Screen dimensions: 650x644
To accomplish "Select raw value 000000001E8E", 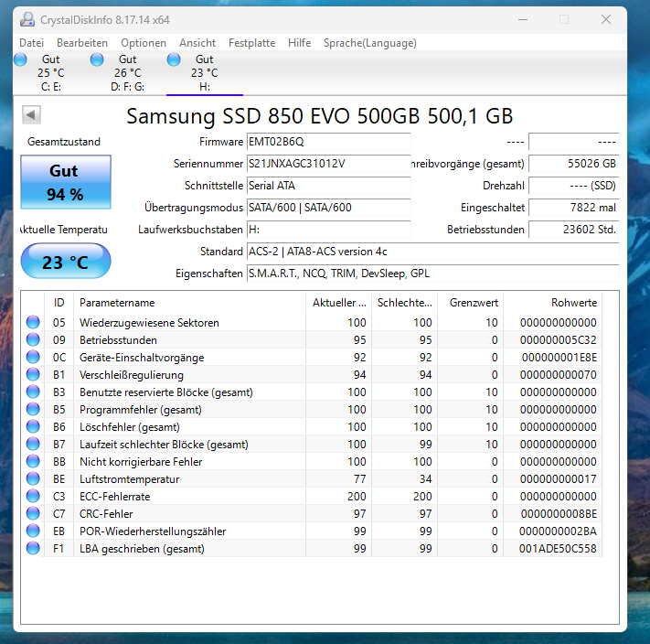I will point(559,358).
